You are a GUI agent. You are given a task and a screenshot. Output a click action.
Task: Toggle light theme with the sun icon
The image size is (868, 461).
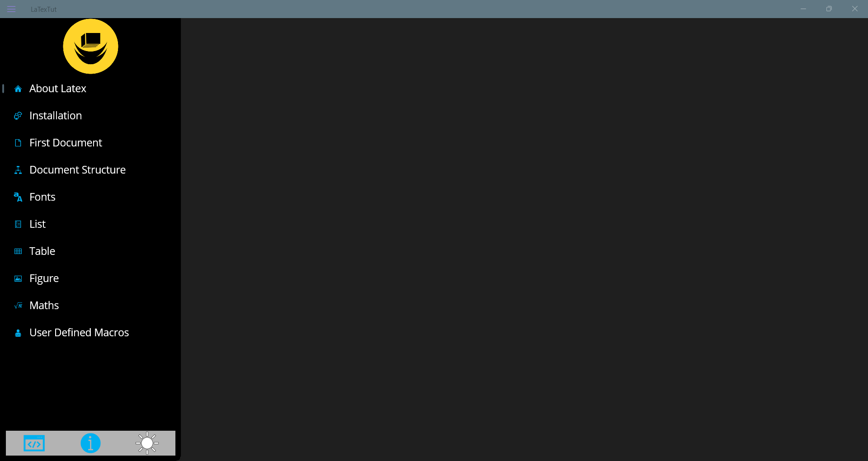pyautogui.click(x=147, y=443)
